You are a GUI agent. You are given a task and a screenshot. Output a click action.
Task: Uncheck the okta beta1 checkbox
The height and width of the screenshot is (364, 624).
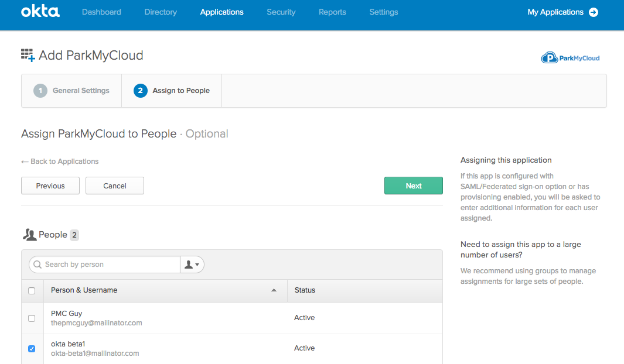pyautogui.click(x=32, y=349)
